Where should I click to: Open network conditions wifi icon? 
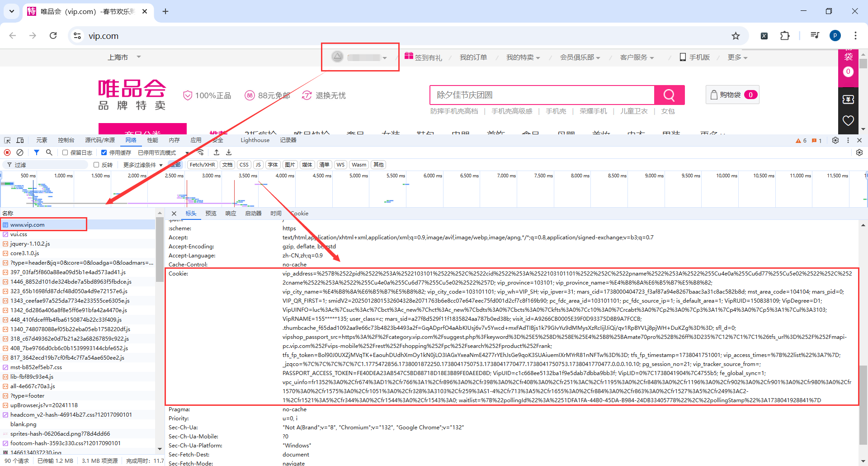pyautogui.click(x=201, y=152)
